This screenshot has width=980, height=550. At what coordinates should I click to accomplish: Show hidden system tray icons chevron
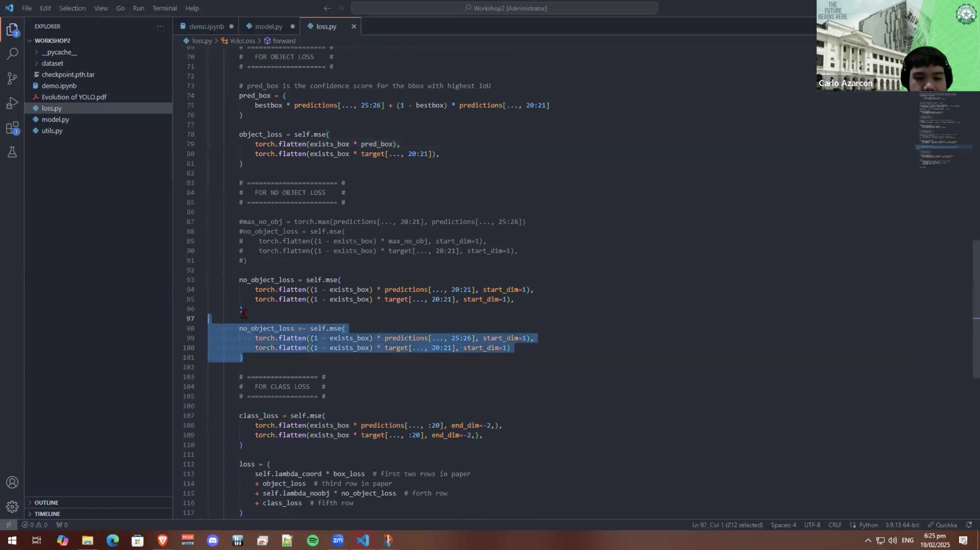[868, 540]
